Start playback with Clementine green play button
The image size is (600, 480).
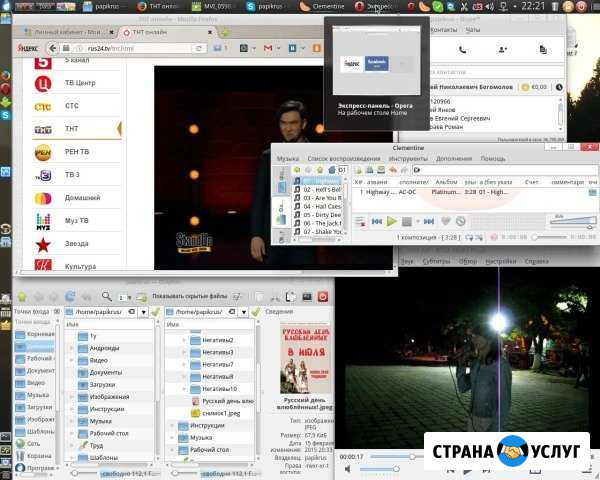(x=391, y=221)
